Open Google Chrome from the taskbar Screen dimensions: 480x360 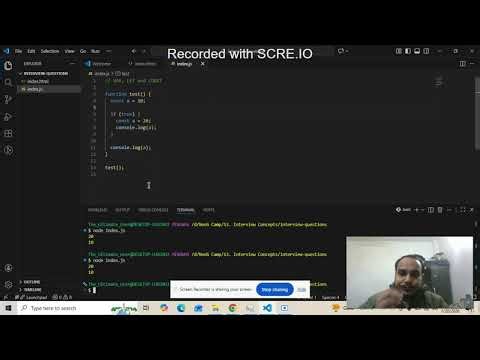[233, 308]
